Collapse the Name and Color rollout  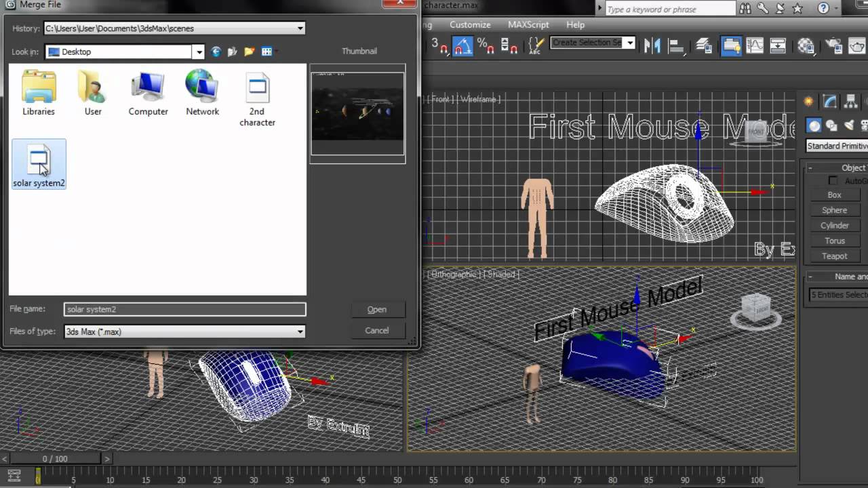pos(810,277)
